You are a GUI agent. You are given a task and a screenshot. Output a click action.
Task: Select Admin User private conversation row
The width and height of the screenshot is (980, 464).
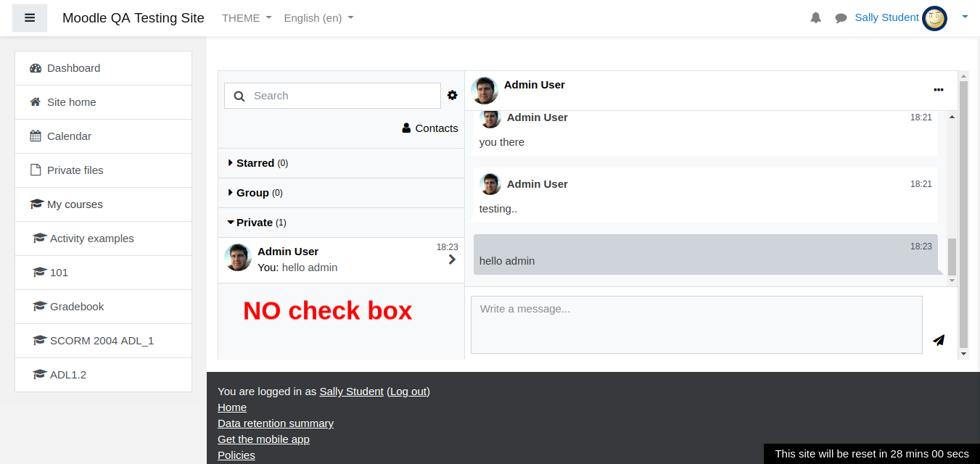(x=341, y=260)
